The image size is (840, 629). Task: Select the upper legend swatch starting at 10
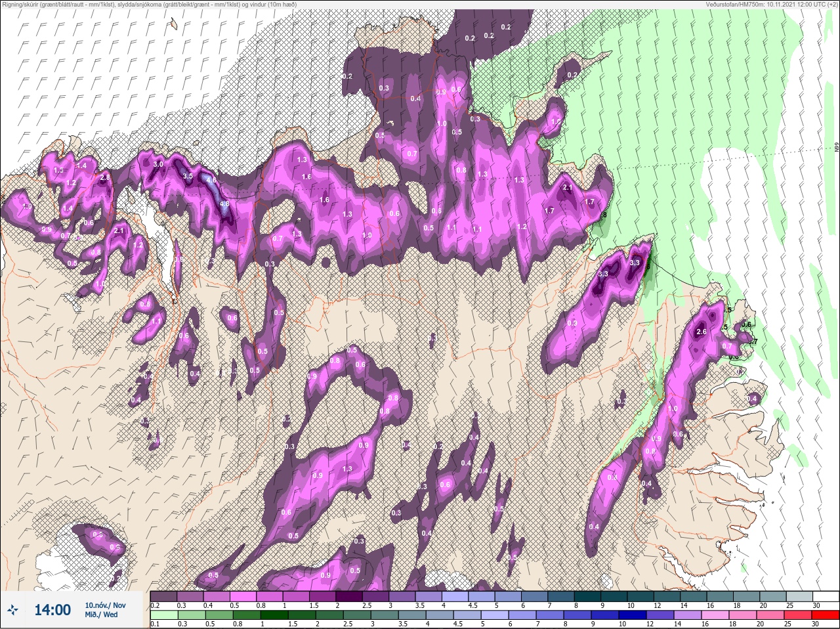(x=642, y=596)
